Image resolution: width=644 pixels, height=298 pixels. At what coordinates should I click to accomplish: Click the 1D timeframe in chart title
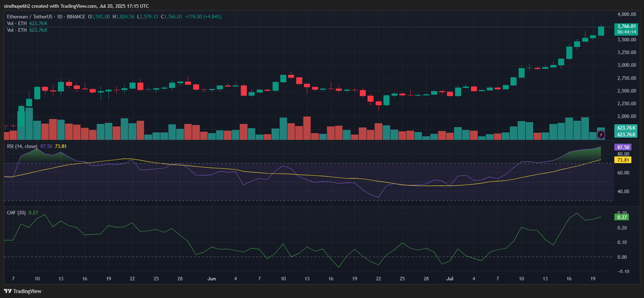(60, 17)
